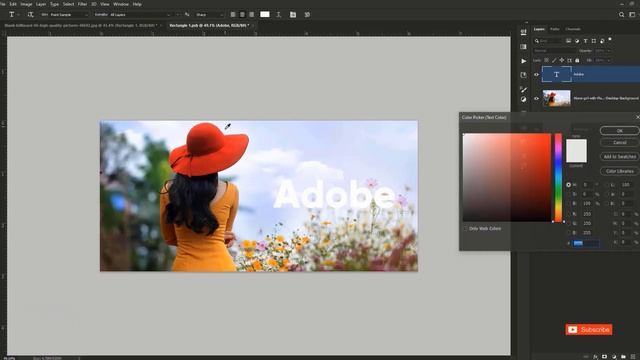Click the layer style fx icon at panel bottom
Viewport: 640px width, 360px height.
point(596,357)
